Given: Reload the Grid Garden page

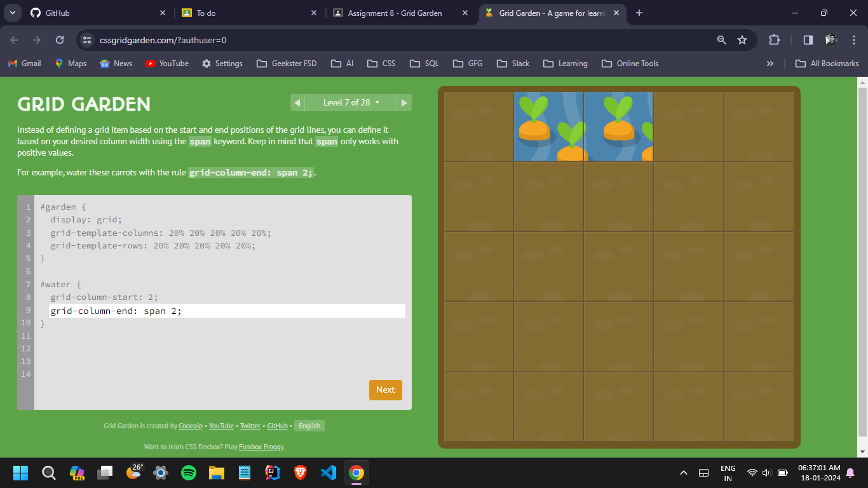Looking at the screenshot, I should [x=60, y=40].
